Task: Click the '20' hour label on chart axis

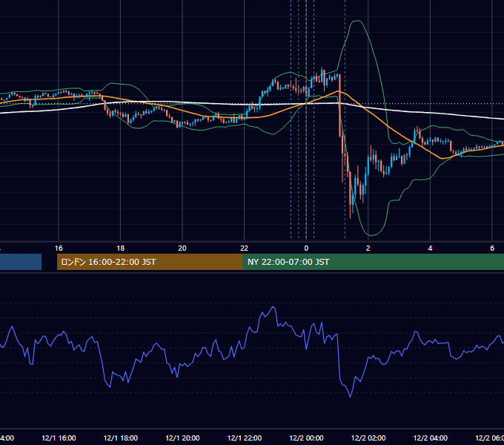Action: pos(182,248)
